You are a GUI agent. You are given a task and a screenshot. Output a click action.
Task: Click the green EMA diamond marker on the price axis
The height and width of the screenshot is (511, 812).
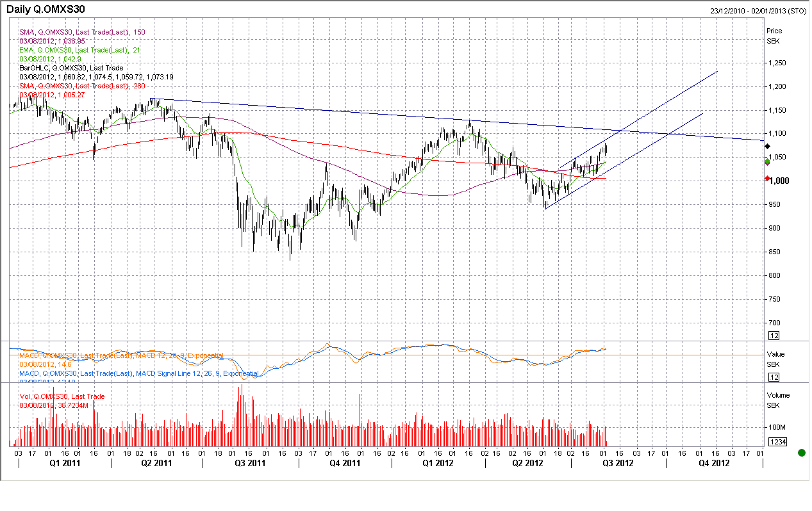click(x=768, y=162)
